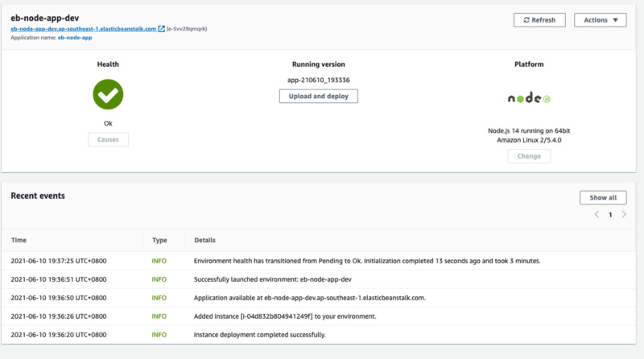644x359 pixels.
Task: Open the Actions dropdown menu
Action: 600,20
